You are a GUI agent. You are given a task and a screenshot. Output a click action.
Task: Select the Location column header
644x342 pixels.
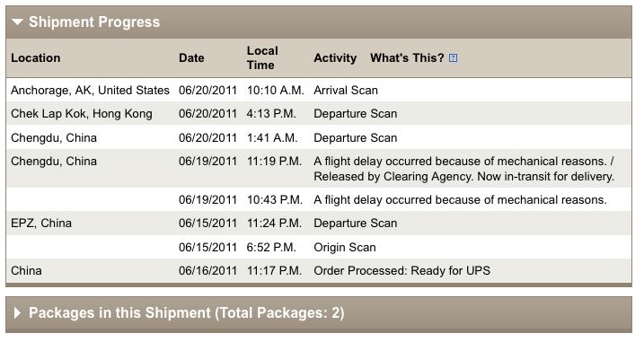point(36,57)
